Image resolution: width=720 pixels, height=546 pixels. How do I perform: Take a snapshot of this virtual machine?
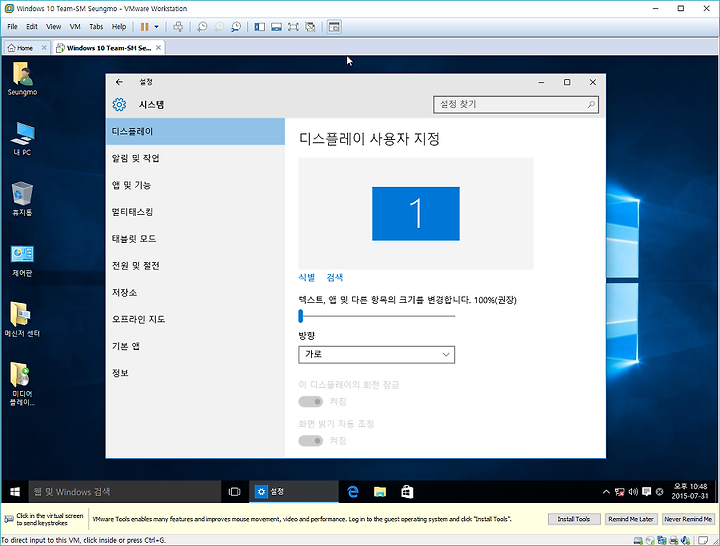[202, 27]
